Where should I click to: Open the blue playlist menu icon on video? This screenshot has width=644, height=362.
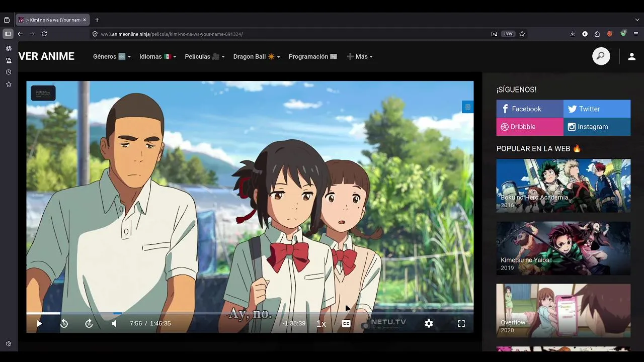pos(467,107)
